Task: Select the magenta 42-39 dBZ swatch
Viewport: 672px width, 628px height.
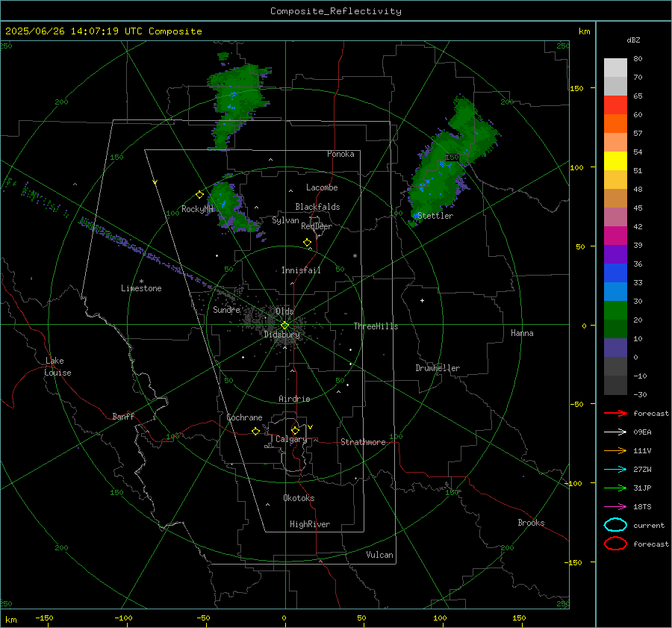Action: [x=615, y=236]
